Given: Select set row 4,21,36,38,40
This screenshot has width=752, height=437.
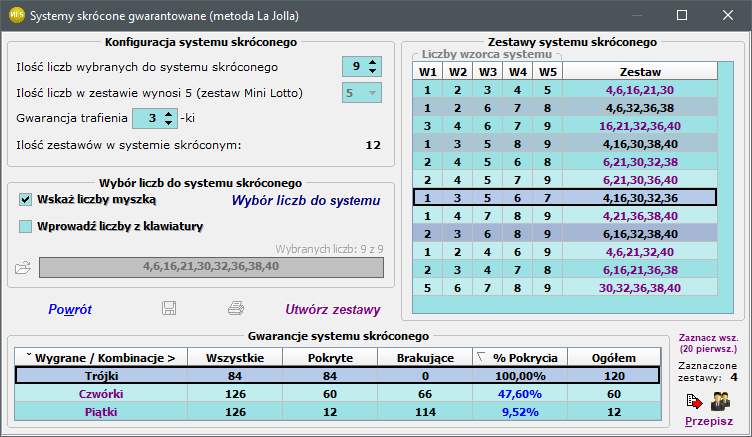Looking at the screenshot, I should [565, 216].
